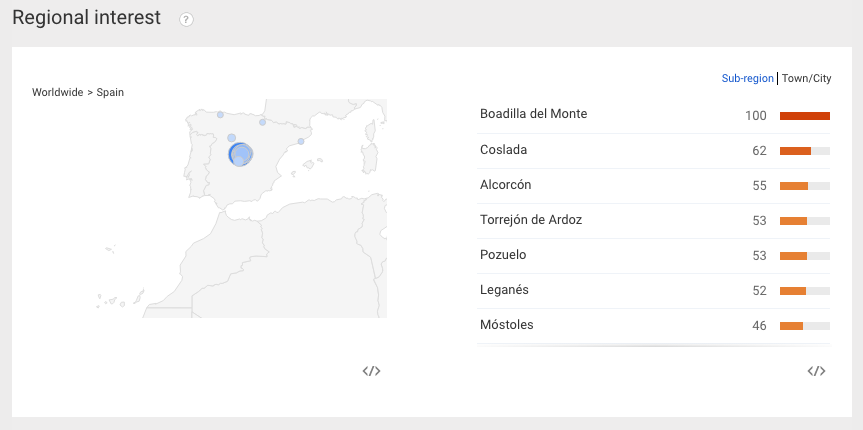Screen dimensions: 863x430
Task: Click the Barcelona bubble on the east coast
Action: [301, 141]
